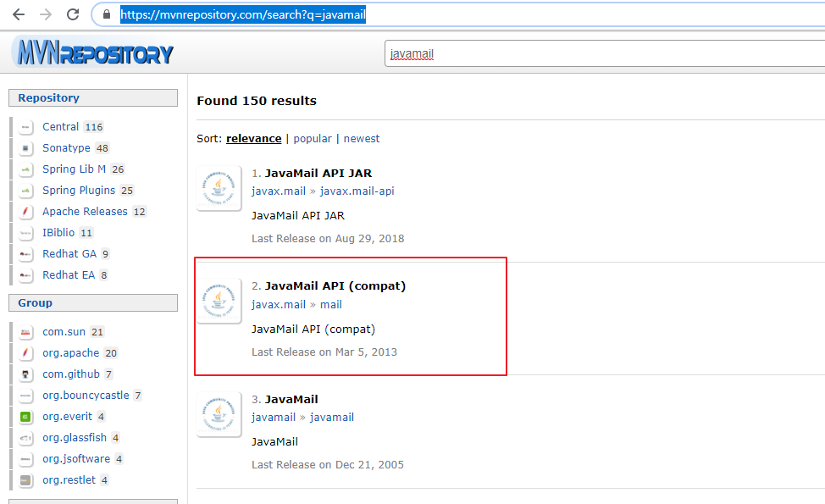Click the browser forward arrow
This screenshot has width=825, height=504.
pyautogui.click(x=46, y=14)
